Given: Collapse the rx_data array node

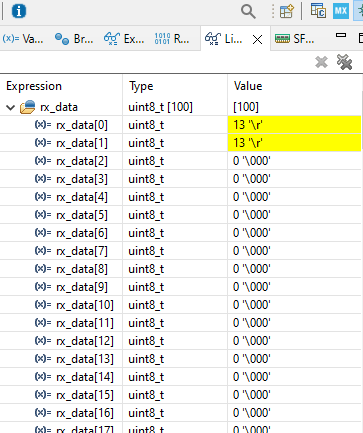Looking at the screenshot, I should click(x=11, y=107).
